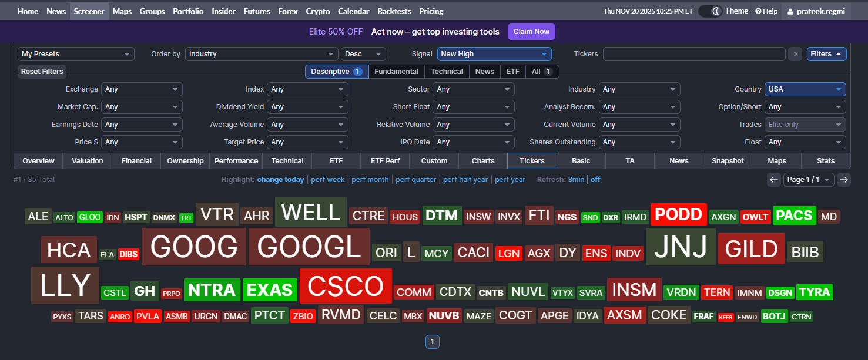Viewport: 868px width, 360px height.
Task: Open the Exchange filter dropdown
Action: [x=142, y=89]
